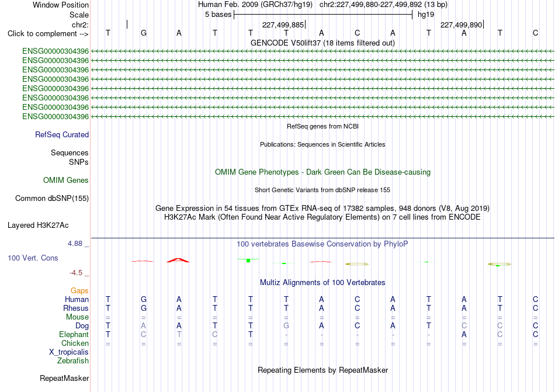Click the tallest red PhyloP conservation peak
Screen dimensions: 555x392
coord(178,261)
